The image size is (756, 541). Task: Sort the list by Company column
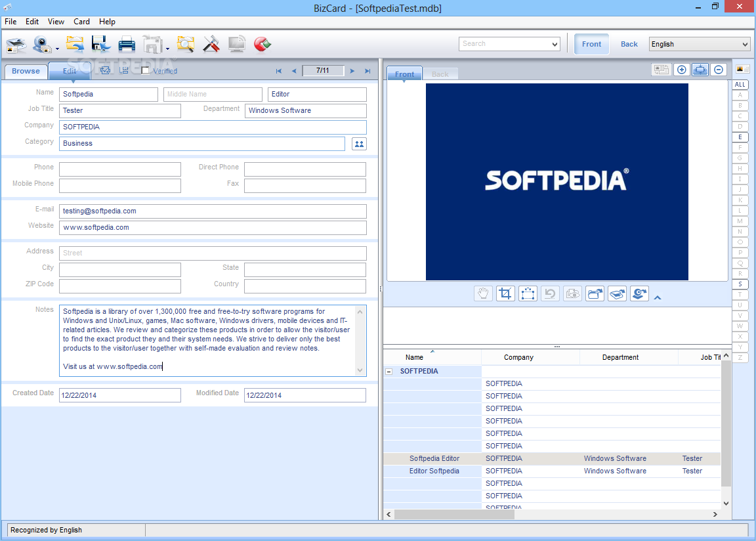[519, 357]
